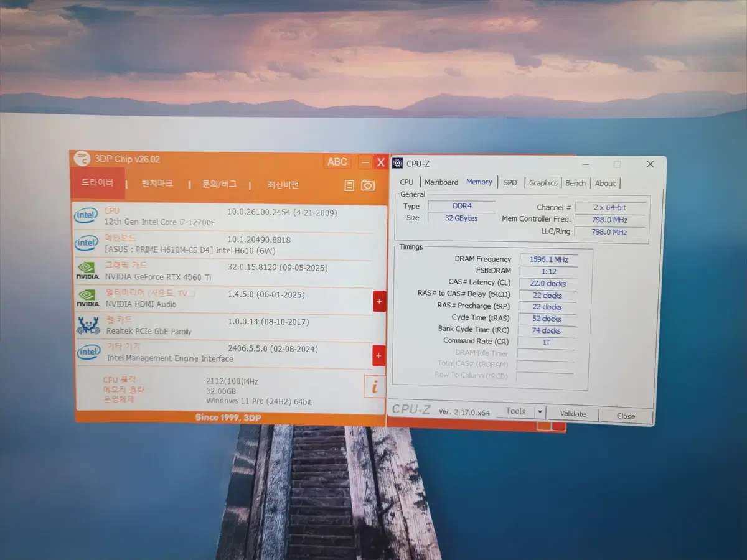The height and width of the screenshot is (560, 747).
Task: Minimize the 3DP Chip window
Action: coord(365,162)
